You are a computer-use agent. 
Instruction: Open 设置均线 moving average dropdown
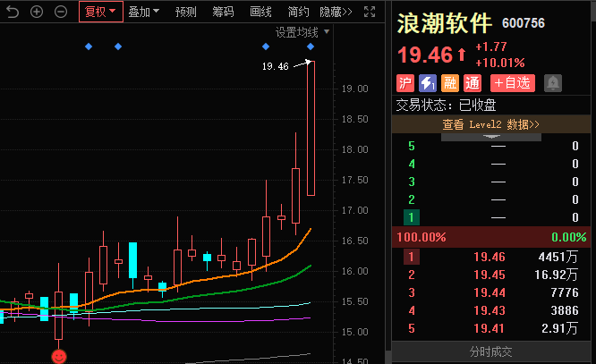302,32
